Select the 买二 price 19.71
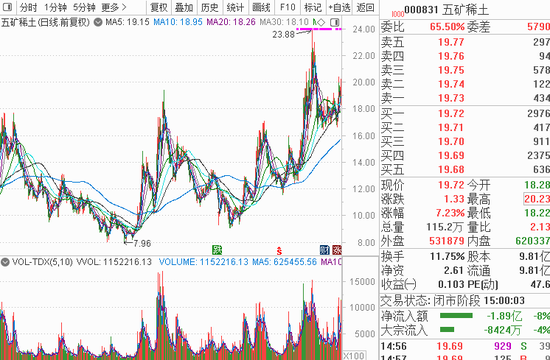This screenshot has height=360, width=550. (x=451, y=128)
